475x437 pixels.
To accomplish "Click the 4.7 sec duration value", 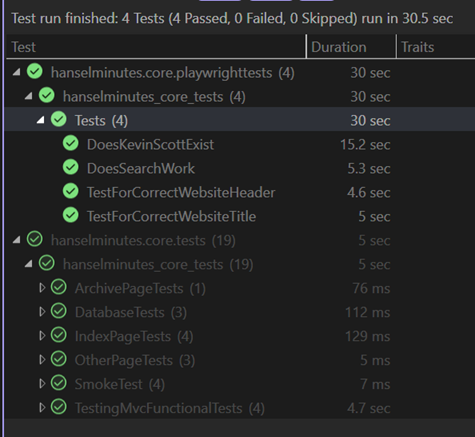I will [x=369, y=408].
